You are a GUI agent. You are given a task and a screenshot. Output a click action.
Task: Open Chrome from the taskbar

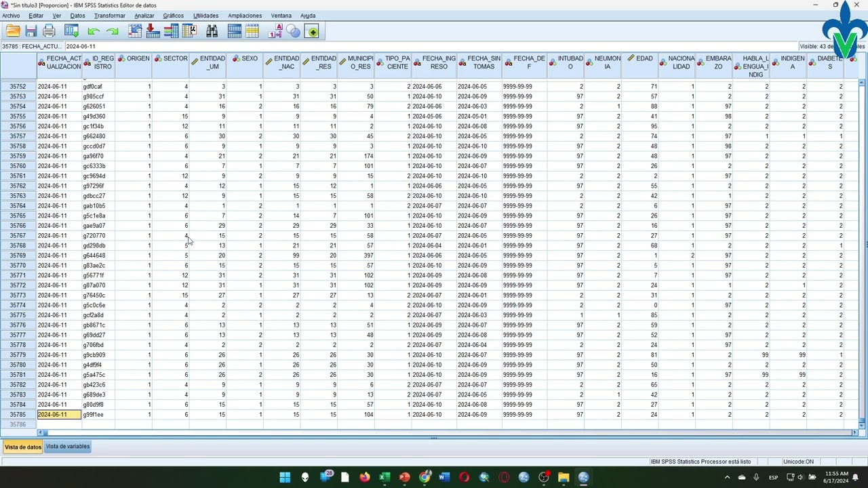(x=425, y=477)
